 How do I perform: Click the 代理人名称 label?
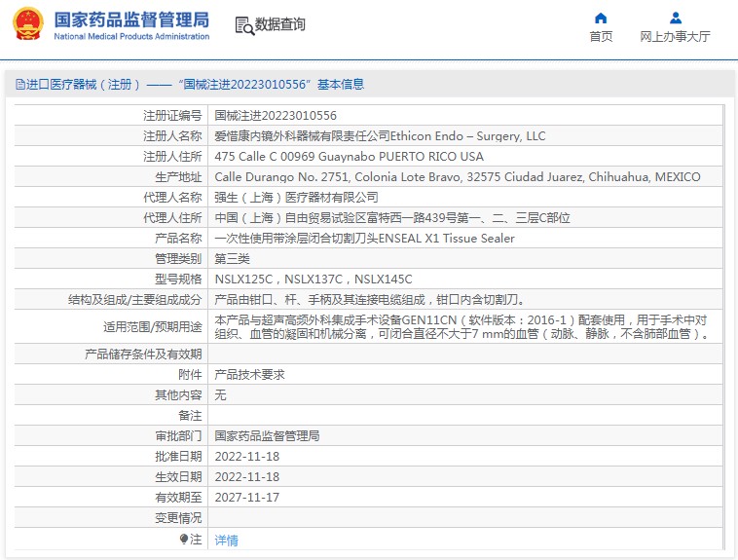[x=172, y=198]
